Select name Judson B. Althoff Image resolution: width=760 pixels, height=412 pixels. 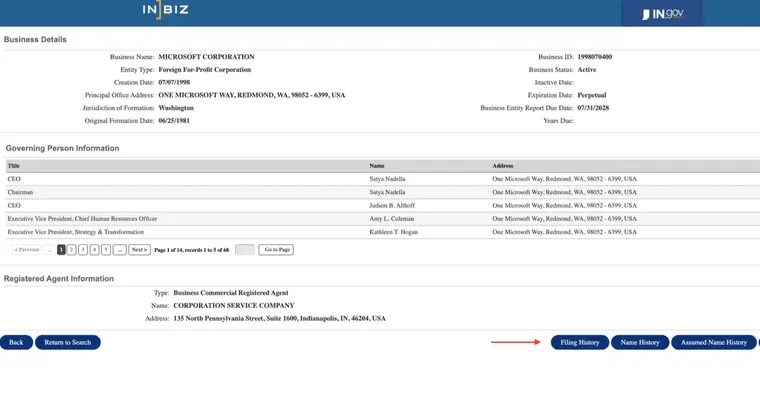click(x=392, y=206)
